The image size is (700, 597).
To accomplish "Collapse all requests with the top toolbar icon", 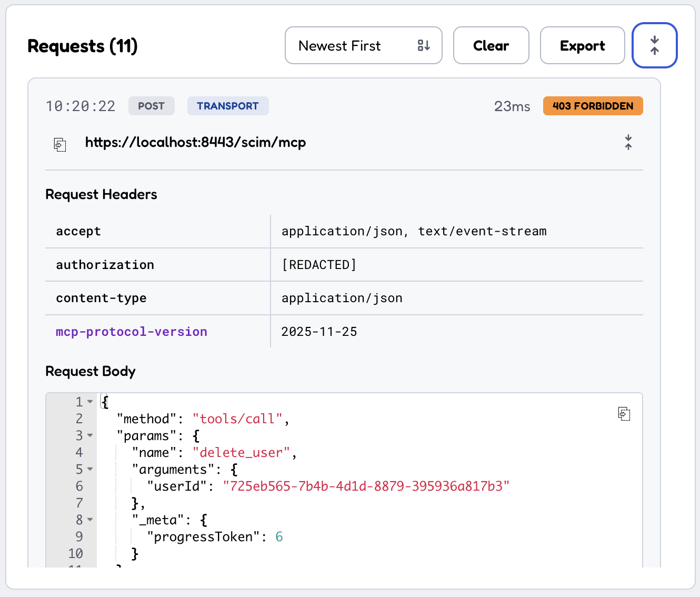I will pos(654,45).
